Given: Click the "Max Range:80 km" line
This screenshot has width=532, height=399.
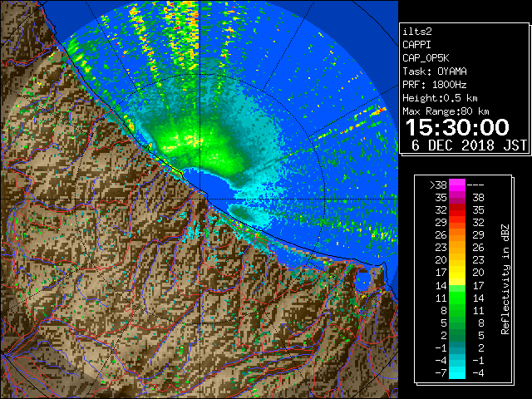Looking at the screenshot, I should (x=446, y=111).
